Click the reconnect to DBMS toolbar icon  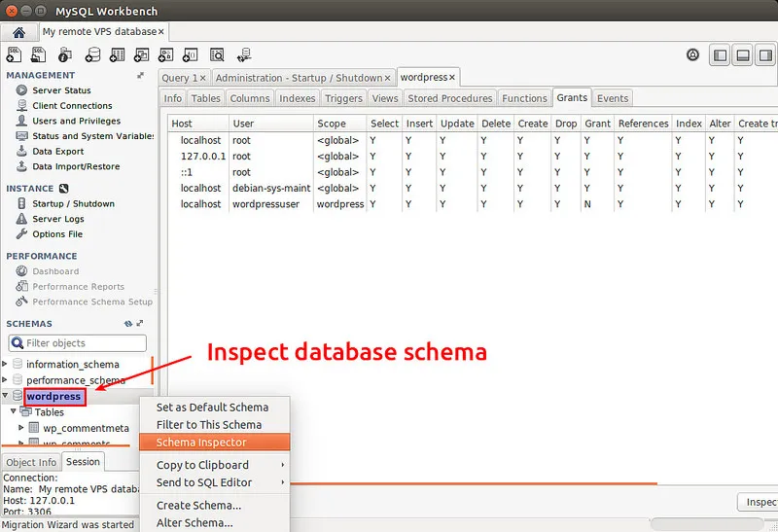(243, 54)
